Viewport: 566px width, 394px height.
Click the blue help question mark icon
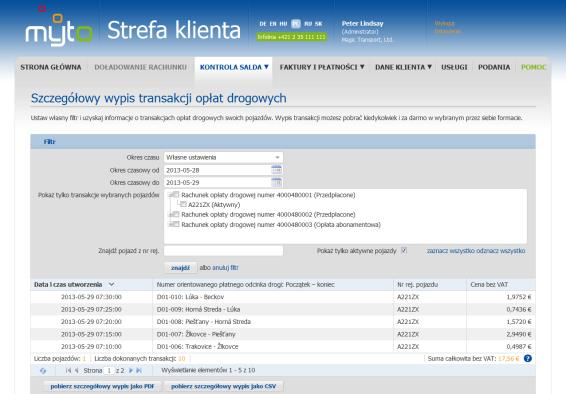528,358
